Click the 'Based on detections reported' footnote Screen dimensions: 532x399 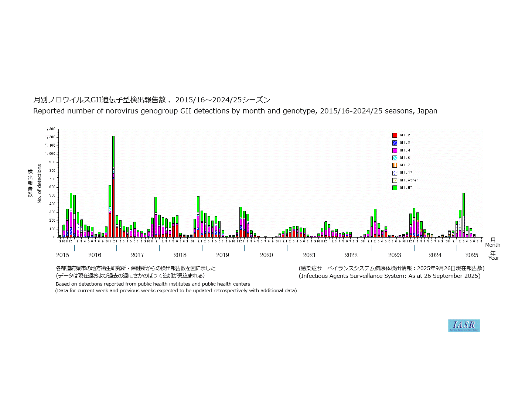click(153, 284)
